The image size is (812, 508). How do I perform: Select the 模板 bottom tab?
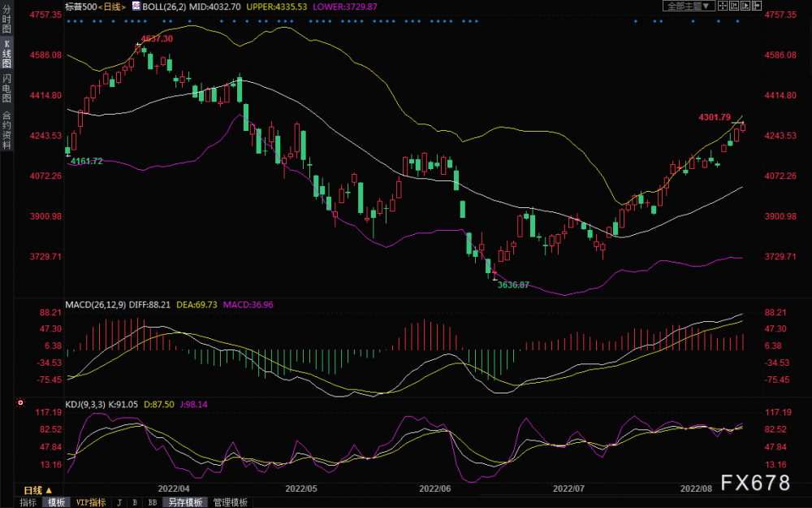point(57,502)
